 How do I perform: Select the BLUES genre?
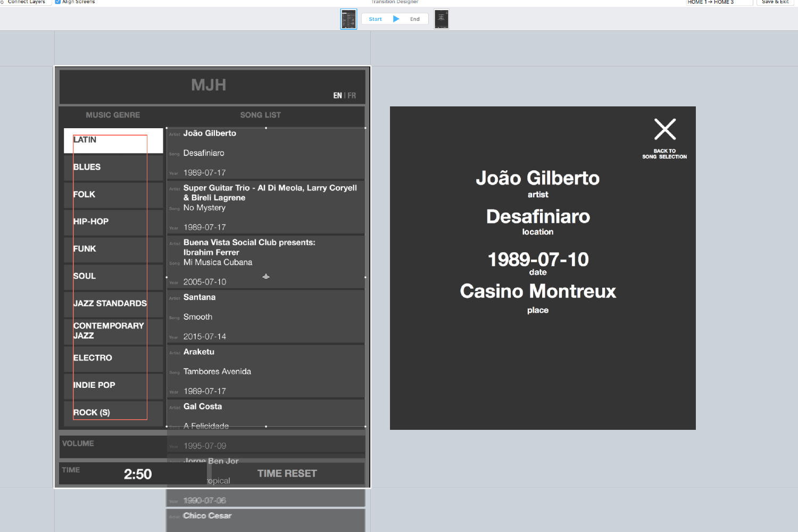(113, 167)
